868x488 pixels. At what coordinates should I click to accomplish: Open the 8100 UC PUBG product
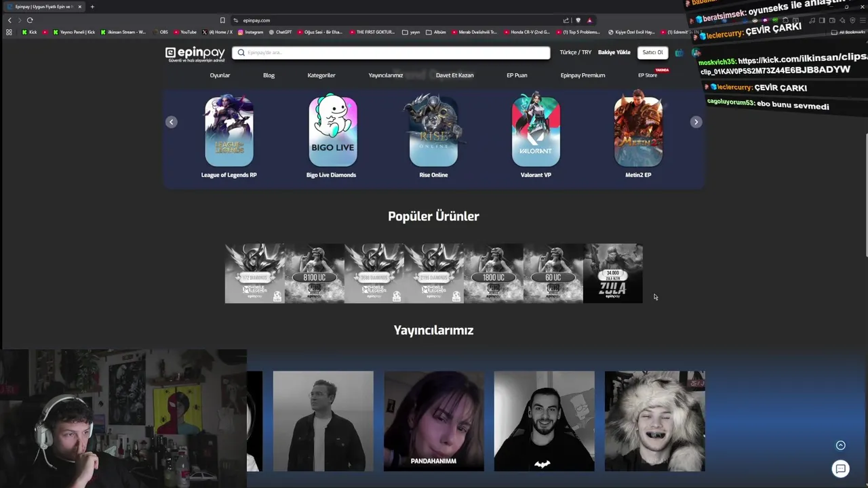click(x=315, y=273)
